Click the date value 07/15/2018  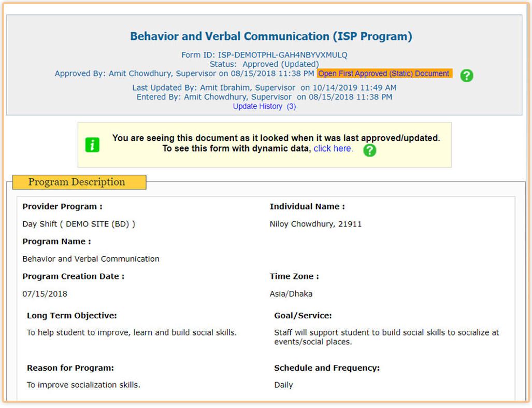(x=45, y=294)
